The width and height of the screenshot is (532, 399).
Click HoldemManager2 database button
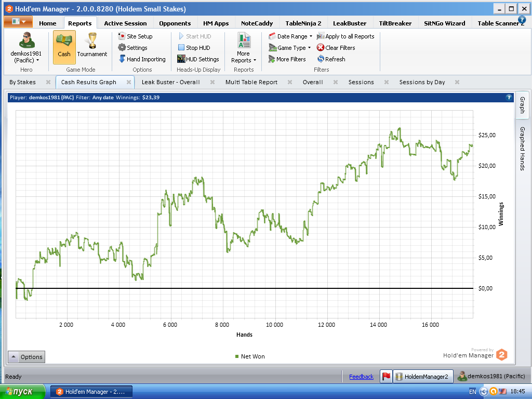click(x=423, y=376)
